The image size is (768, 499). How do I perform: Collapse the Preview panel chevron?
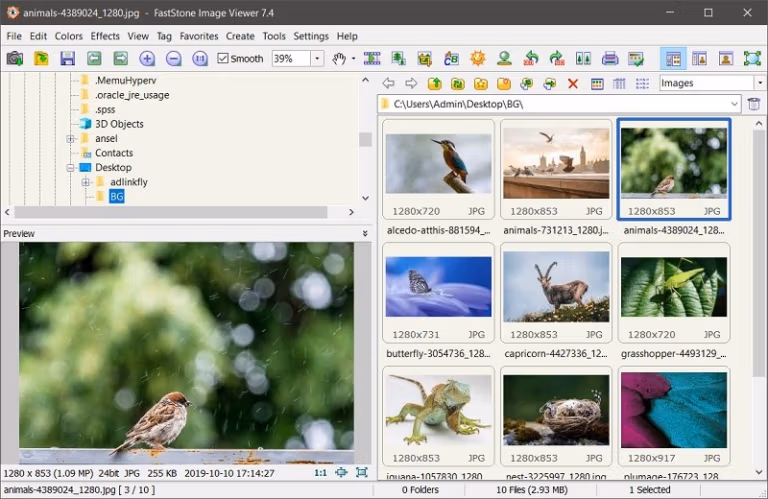click(x=365, y=234)
